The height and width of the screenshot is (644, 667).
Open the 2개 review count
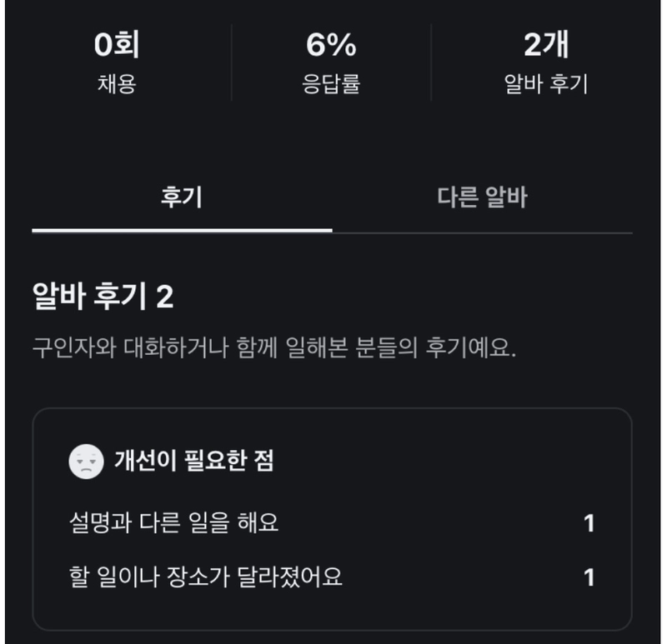pos(546,44)
